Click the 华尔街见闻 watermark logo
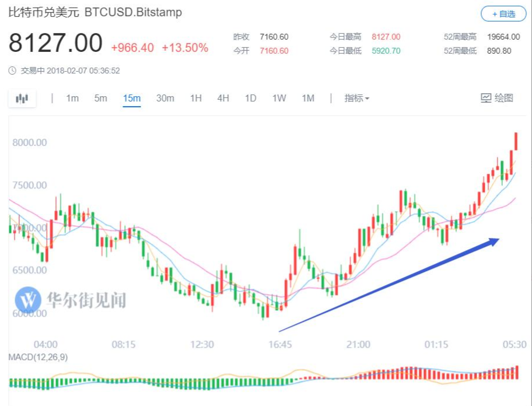This screenshot has width=532, height=406. (x=27, y=300)
